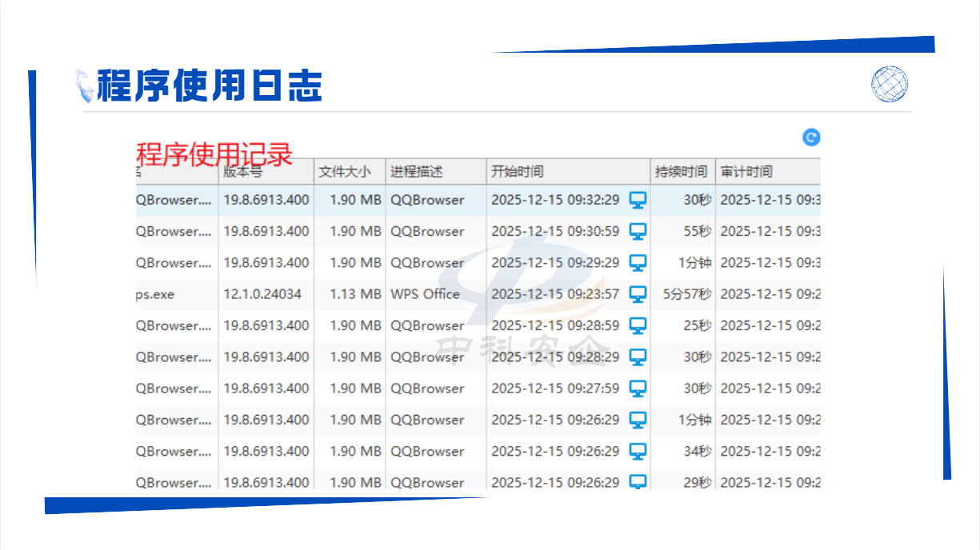Click the monitor icon in the WPS Office row

(638, 294)
